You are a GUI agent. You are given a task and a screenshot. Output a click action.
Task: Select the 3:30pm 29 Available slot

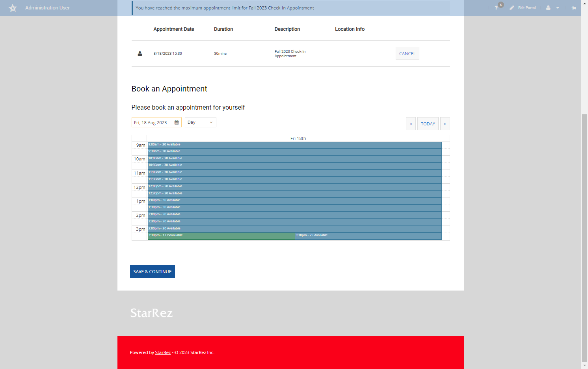pyautogui.click(x=368, y=236)
